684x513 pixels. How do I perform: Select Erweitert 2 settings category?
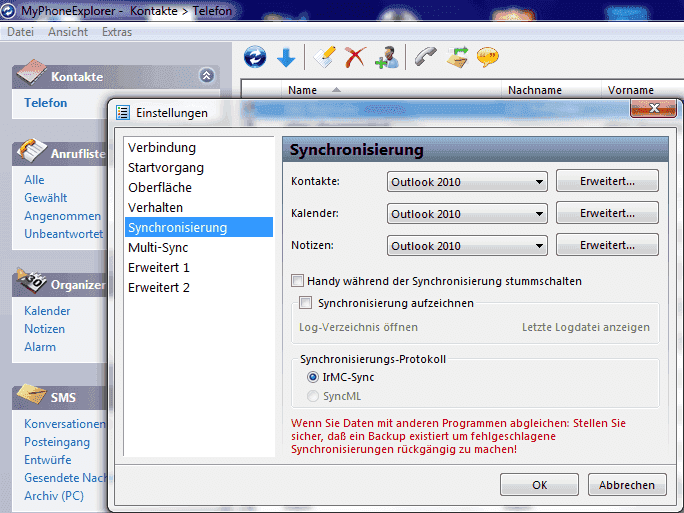199,287
